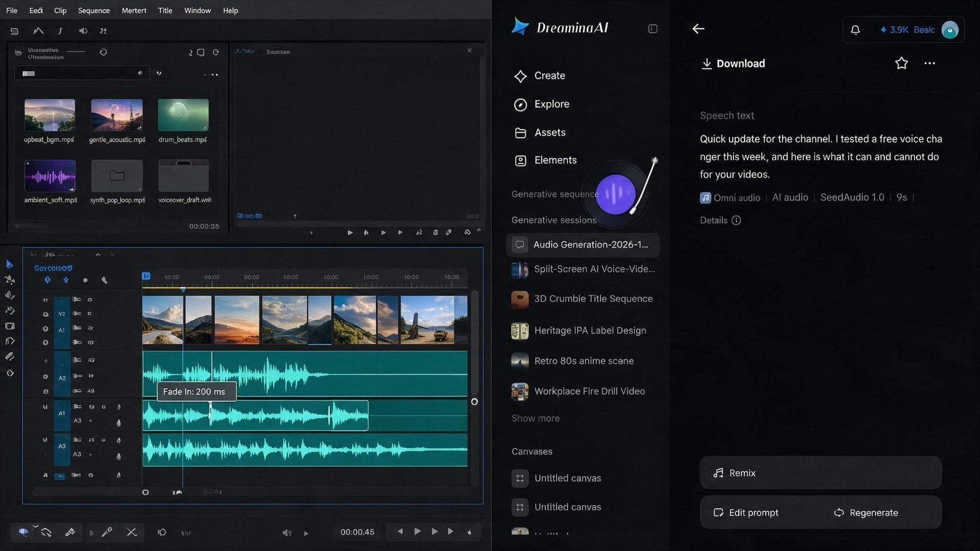Play the purple audio disc preview
This screenshot has width=980, height=551.
[615, 194]
